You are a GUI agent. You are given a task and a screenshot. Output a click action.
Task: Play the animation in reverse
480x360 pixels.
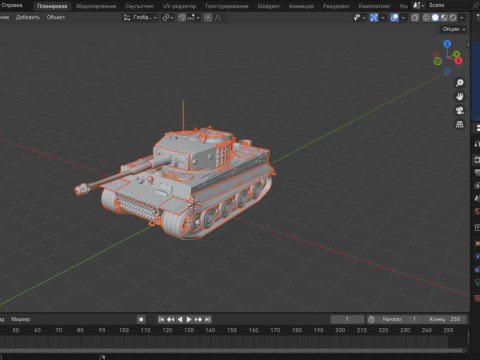(x=180, y=319)
